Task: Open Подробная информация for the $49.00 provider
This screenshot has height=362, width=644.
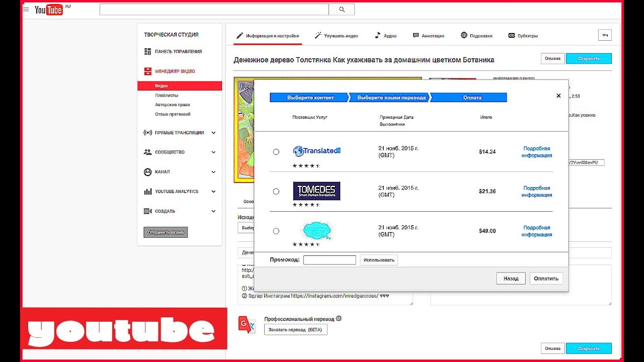Action: coord(536,231)
